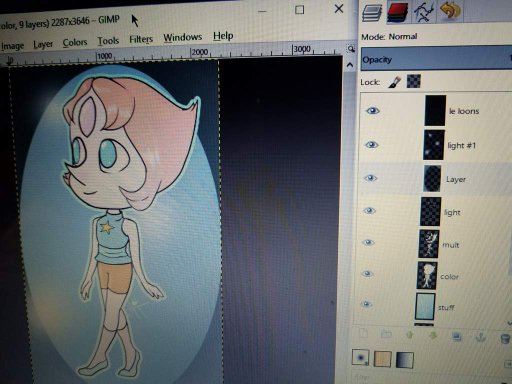Duplicate the layer with duplicate icon
Image resolution: width=512 pixels, height=384 pixels.
pyautogui.click(x=457, y=336)
